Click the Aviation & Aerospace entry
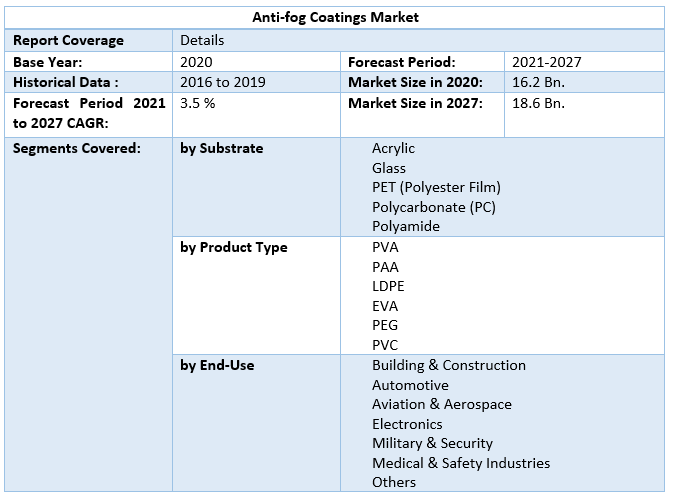The height and width of the screenshot is (500, 684). coord(441,404)
